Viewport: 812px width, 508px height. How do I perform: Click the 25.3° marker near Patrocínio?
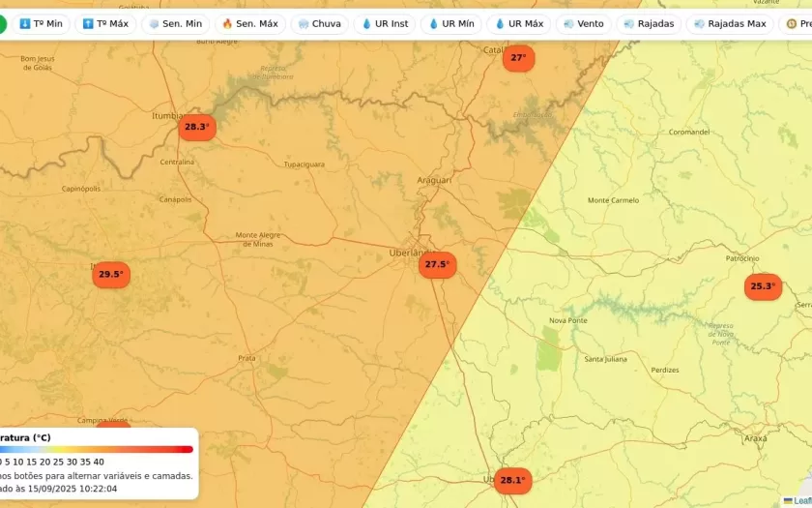pos(763,286)
